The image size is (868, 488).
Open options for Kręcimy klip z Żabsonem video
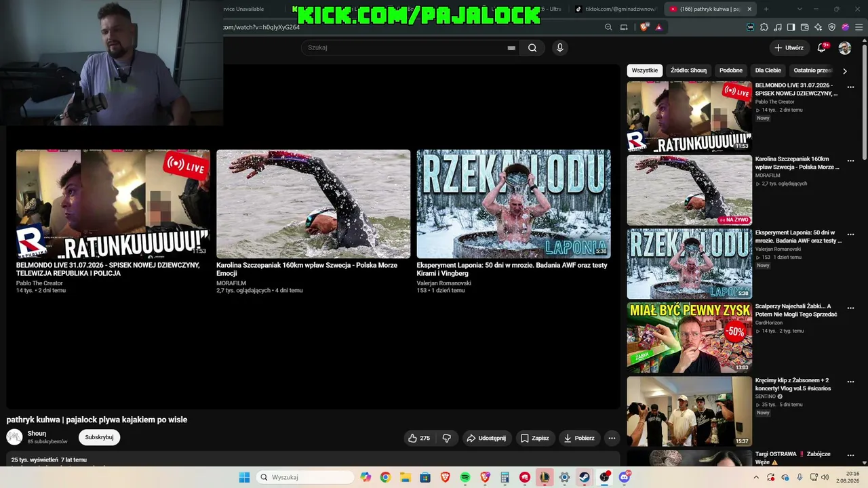click(x=850, y=382)
